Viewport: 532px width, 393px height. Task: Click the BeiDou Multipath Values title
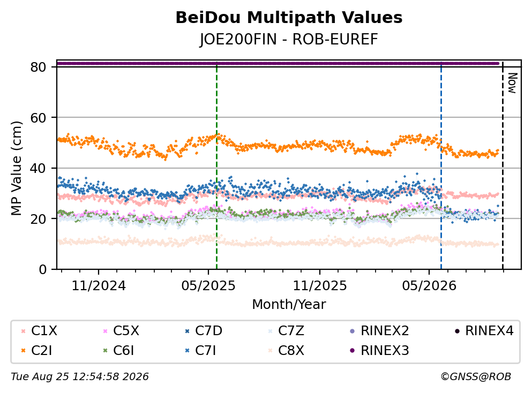click(289, 18)
